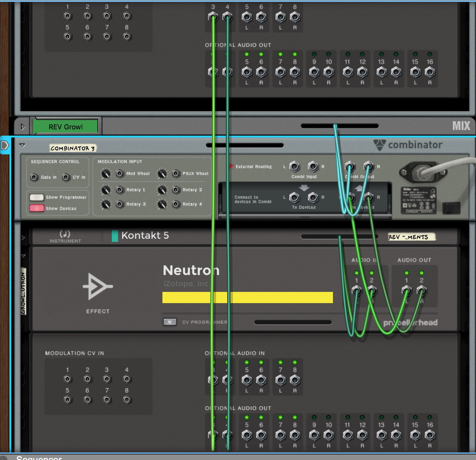This screenshot has height=460, width=476.
Task: Click the COMBINATOR 3 tape label
Action: pos(73,148)
